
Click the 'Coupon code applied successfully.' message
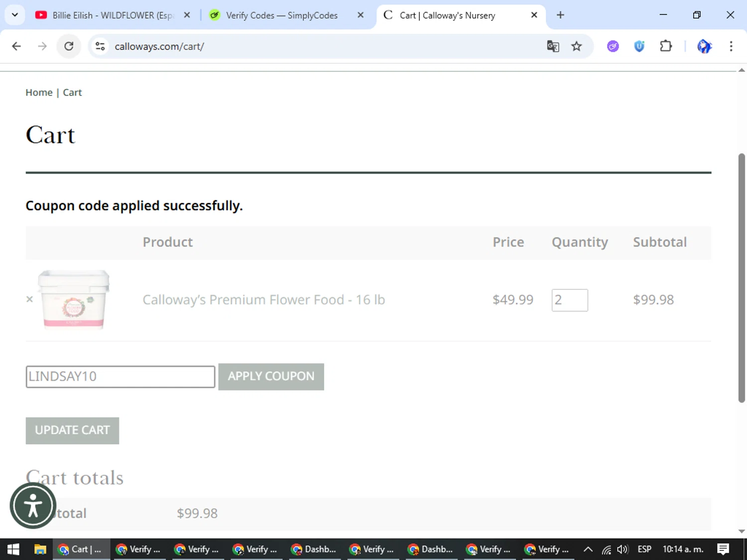[x=134, y=206]
